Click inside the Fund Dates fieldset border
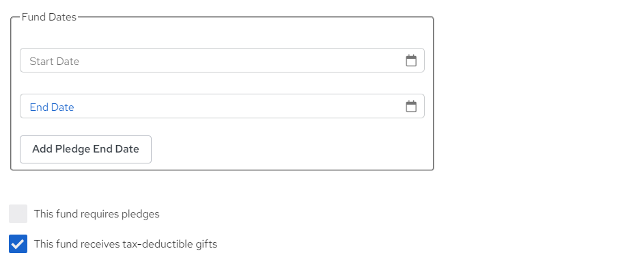 tap(288, 149)
